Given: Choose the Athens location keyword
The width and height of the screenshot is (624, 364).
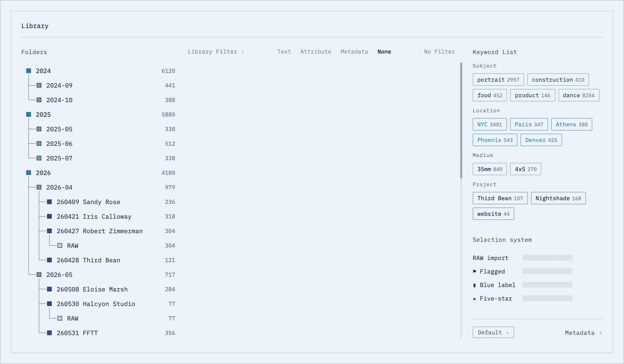Looking at the screenshot, I should point(571,124).
